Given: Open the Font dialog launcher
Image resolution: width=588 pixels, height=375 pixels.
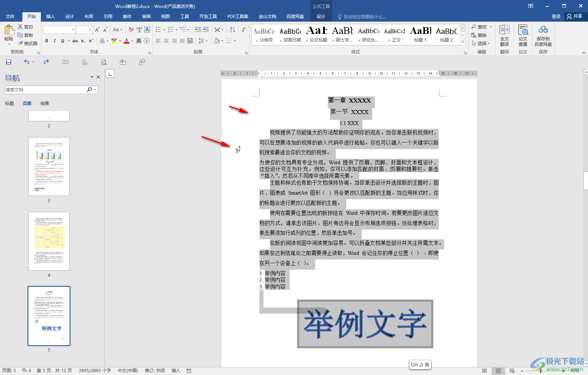Looking at the screenshot, I should [150, 53].
